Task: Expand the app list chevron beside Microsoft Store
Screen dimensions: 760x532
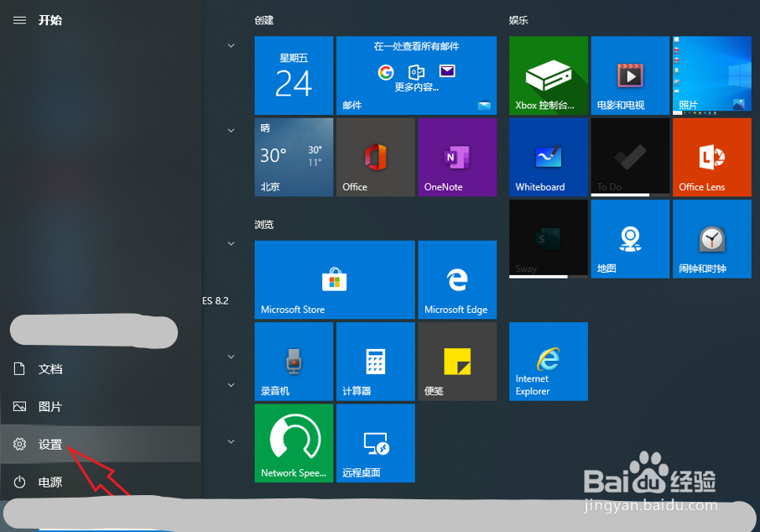Action: (x=232, y=243)
